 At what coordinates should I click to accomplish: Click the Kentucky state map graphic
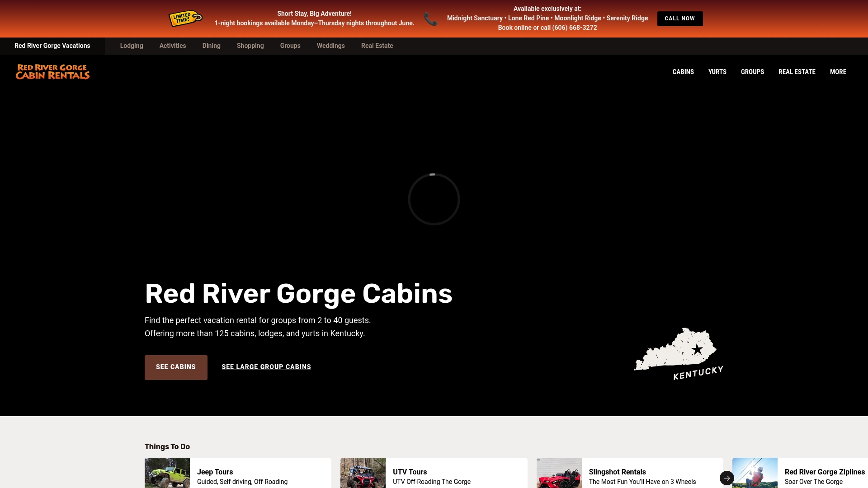point(678,353)
